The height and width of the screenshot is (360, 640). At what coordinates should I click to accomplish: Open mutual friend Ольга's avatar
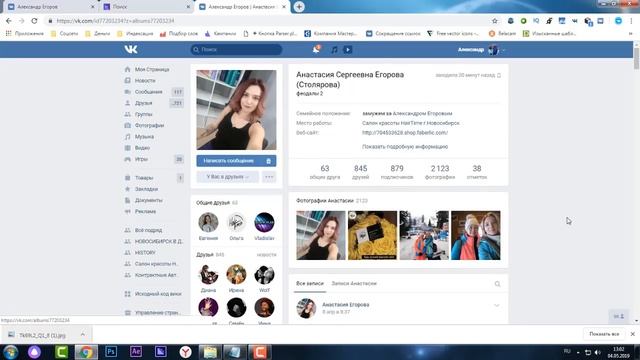click(236, 222)
